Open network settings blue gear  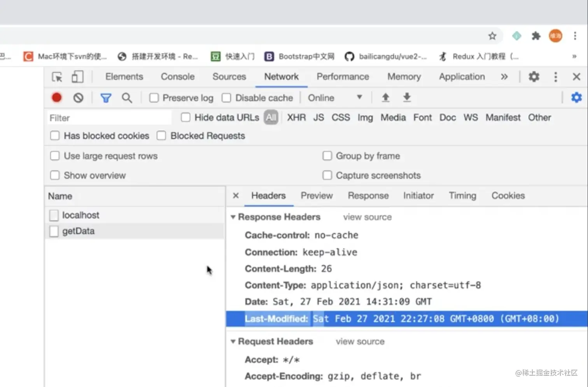click(x=576, y=97)
